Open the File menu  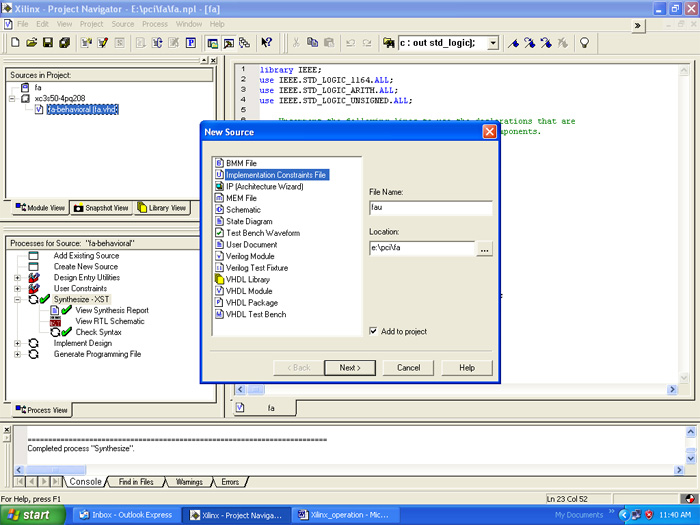click(x=23, y=24)
